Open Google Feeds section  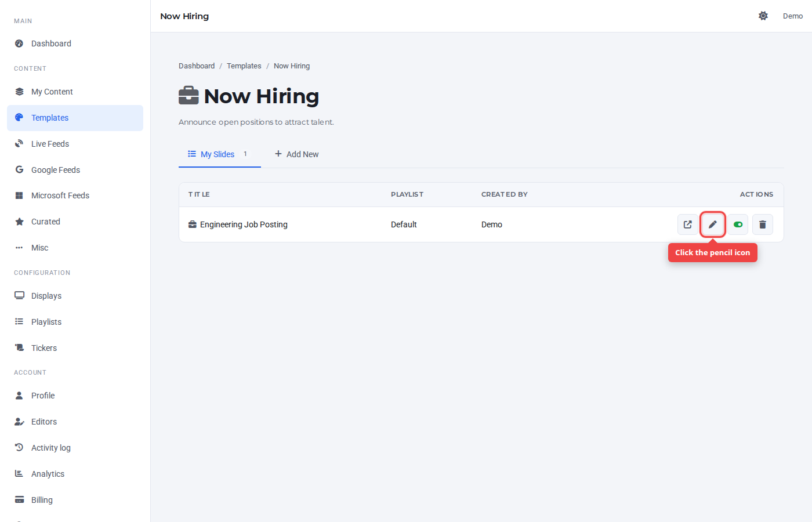75,170
